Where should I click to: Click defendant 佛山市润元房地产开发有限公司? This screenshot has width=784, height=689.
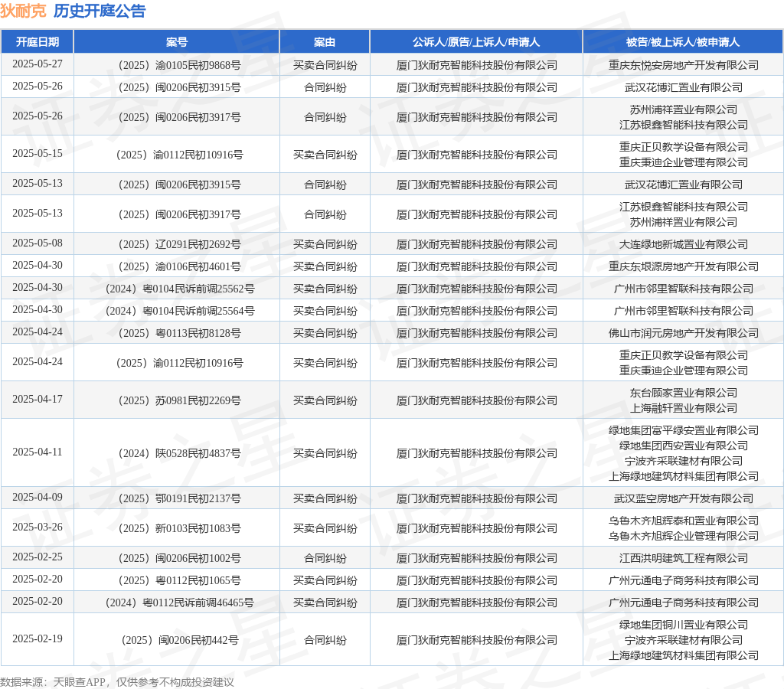click(x=684, y=333)
